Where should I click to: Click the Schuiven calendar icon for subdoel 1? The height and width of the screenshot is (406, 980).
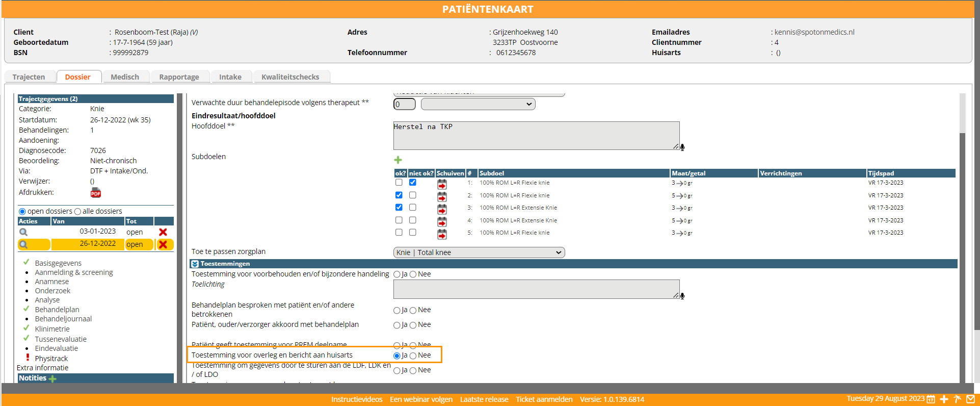click(442, 184)
